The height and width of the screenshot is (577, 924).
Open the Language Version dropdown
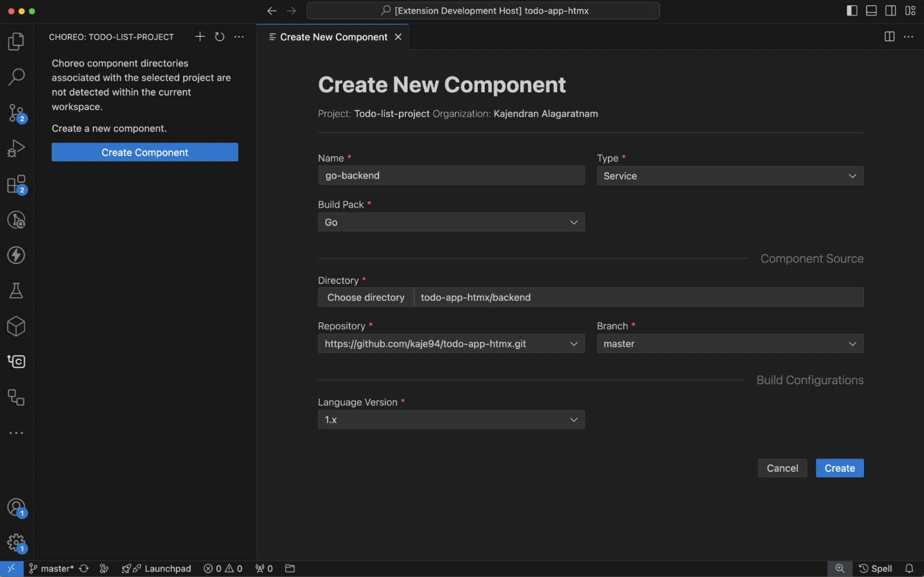(451, 419)
